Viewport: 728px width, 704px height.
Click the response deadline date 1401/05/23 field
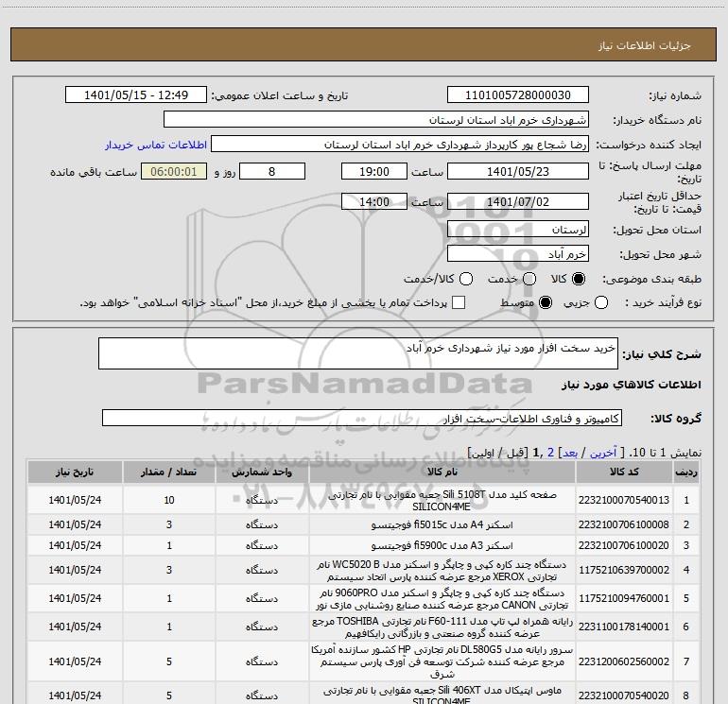518,171
